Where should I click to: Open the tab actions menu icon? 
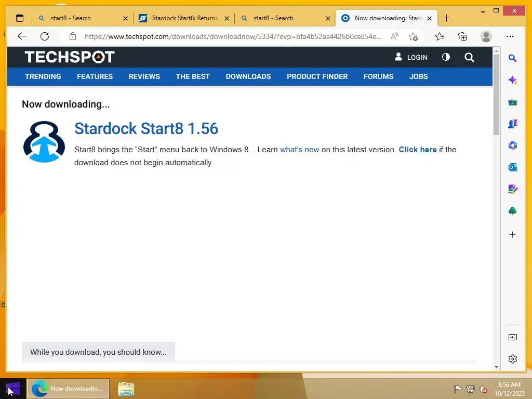pos(20,18)
